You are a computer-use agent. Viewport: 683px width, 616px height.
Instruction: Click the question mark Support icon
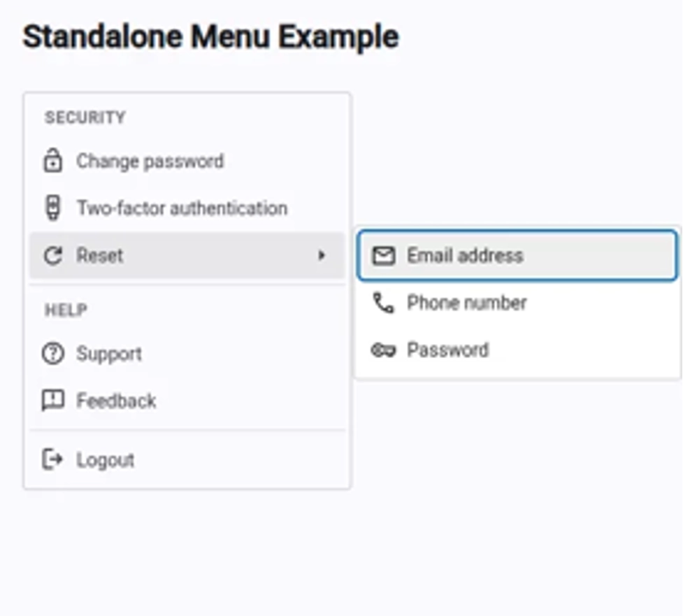[52, 354]
